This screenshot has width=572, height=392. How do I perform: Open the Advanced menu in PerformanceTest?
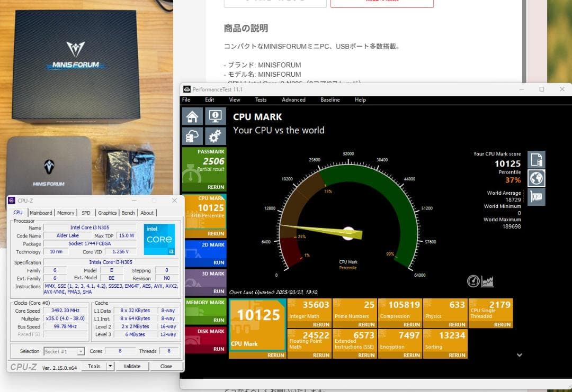(x=293, y=99)
